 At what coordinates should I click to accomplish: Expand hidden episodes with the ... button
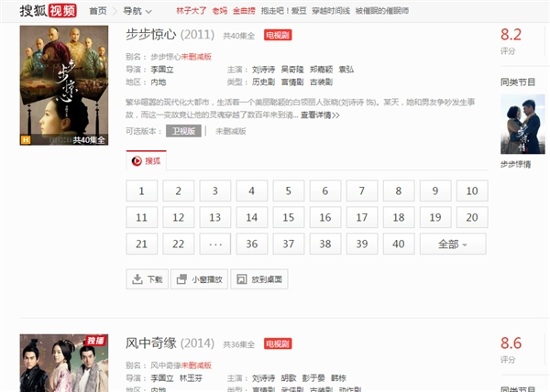click(x=215, y=244)
